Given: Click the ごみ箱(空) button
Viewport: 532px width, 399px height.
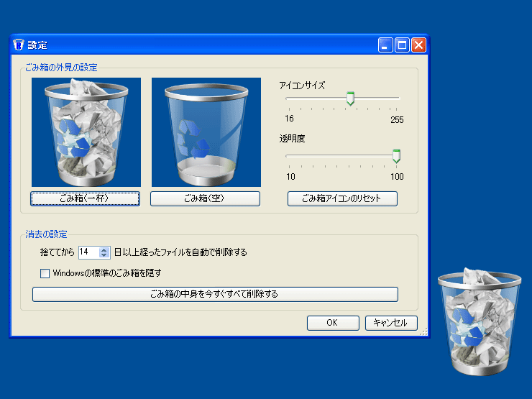Looking at the screenshot, I should click(x=206, y=198).
